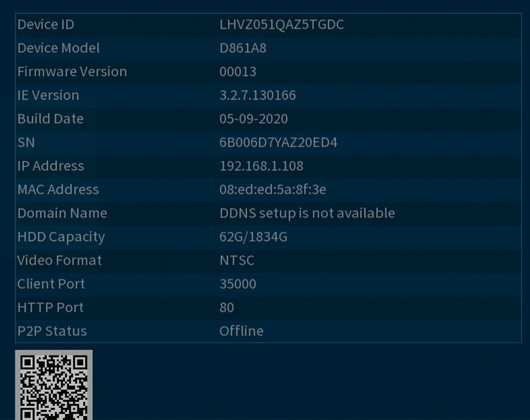Select the Firmware Version label
The width and height of the screenshot is (530, 420).
point(72,72)
